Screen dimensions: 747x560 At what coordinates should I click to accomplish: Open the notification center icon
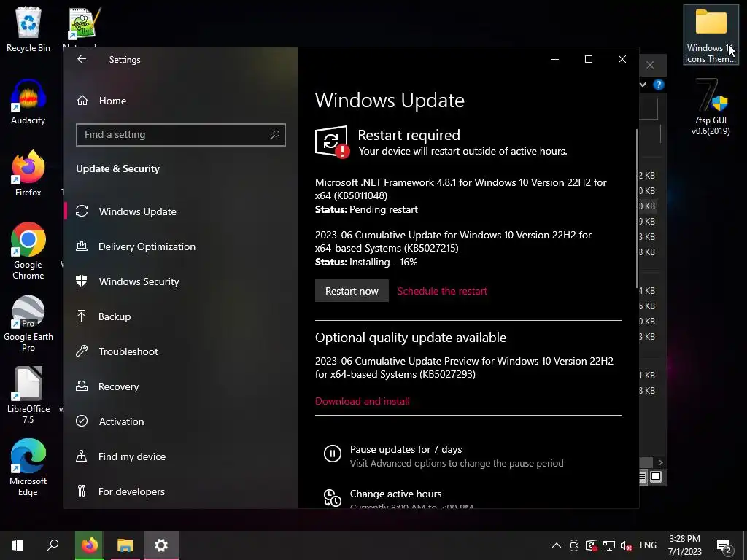(724, 545)
